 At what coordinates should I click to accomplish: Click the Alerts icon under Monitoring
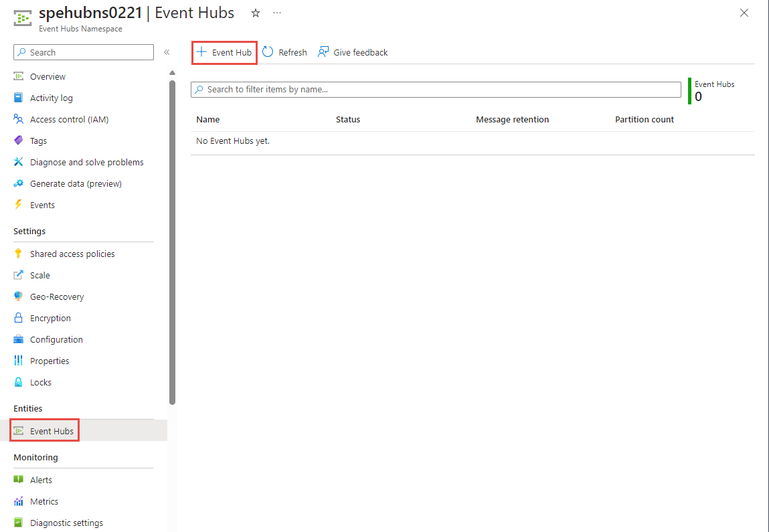18,480
